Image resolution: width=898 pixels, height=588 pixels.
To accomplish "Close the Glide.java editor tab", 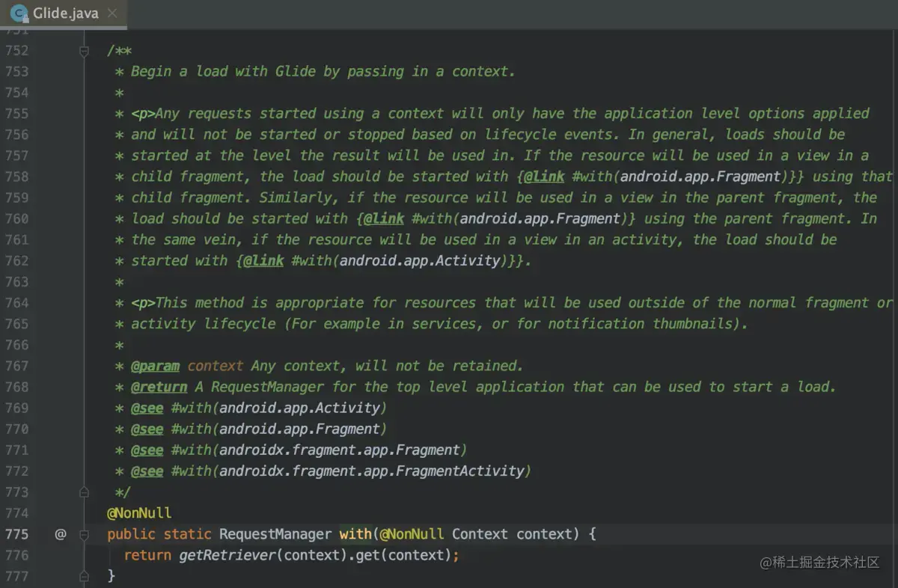I will (x=112, y=13).
